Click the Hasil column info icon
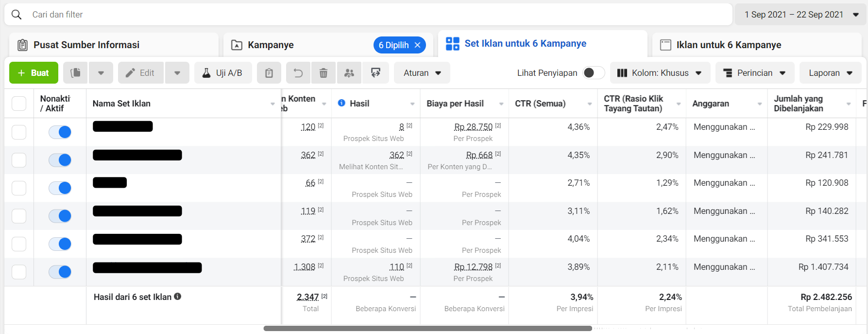This screenshot has height=334, width=868. (x=341, y=103)
